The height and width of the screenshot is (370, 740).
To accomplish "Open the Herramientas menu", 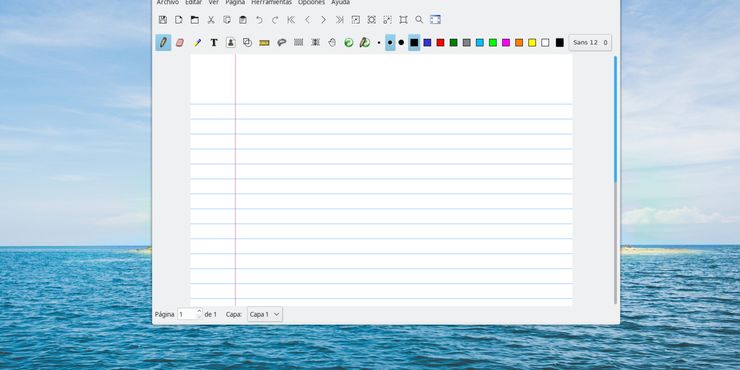I will click(271, 2).
